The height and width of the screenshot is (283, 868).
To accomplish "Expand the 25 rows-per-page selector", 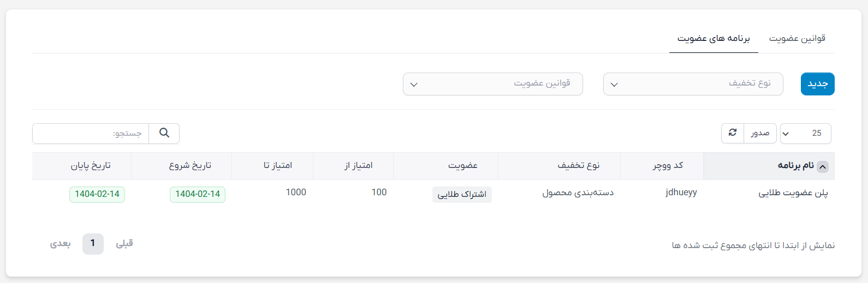I will point(805,134).
